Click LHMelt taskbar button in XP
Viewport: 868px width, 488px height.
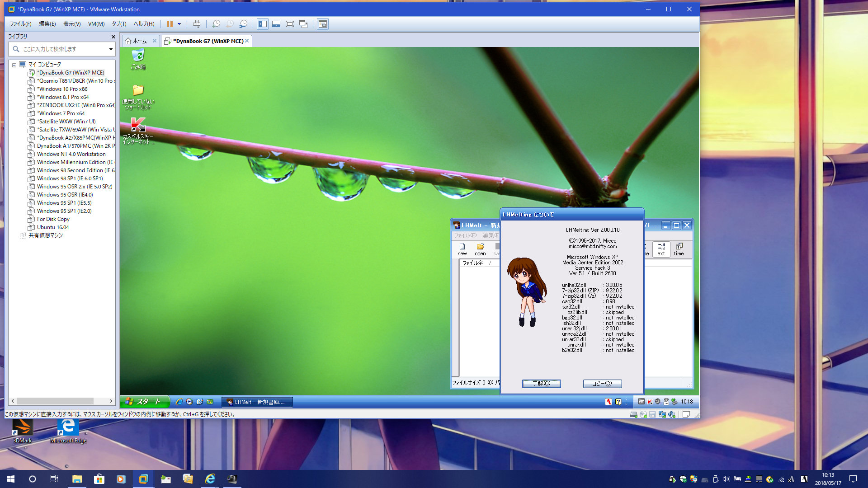[257, 402]
